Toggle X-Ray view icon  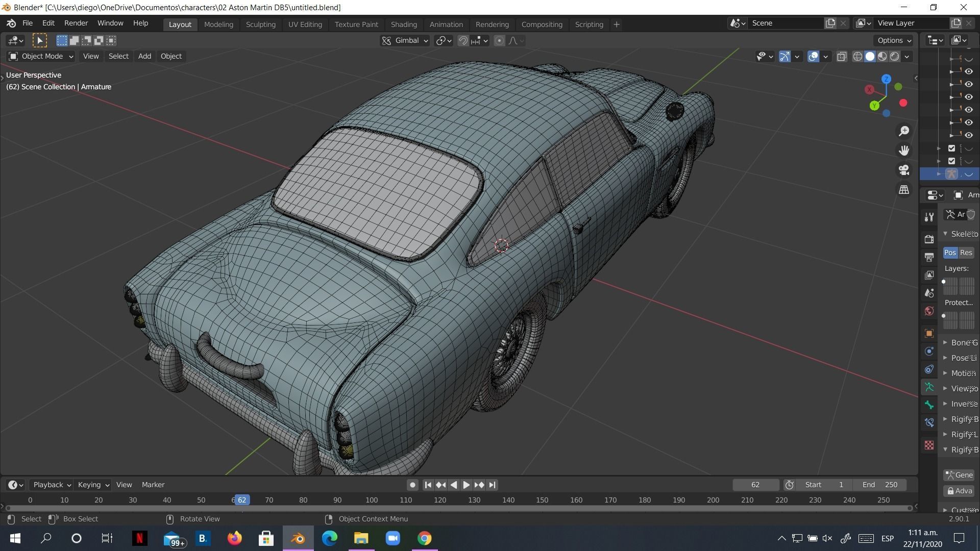[842, 56]
